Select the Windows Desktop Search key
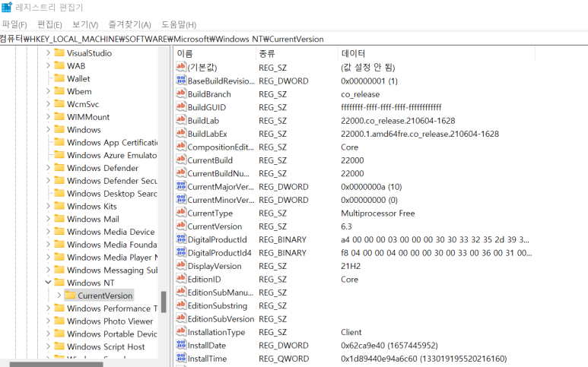This screenshot has height=367, width=588. click(112, 194)
